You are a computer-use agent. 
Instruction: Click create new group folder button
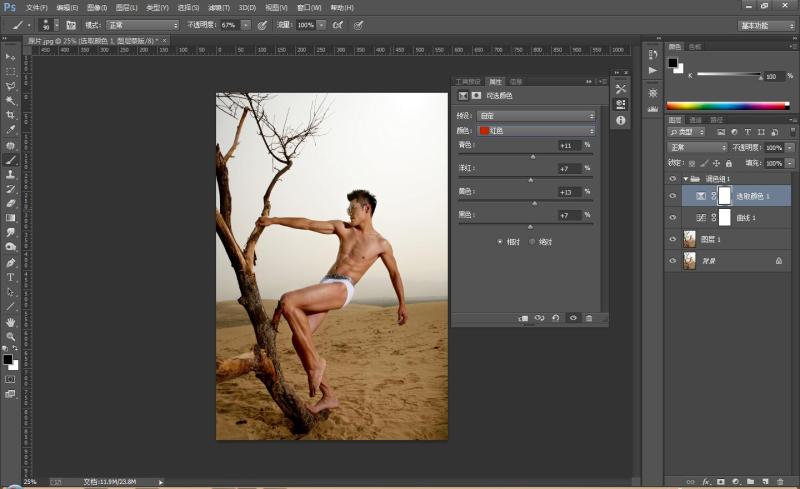[x=751, y=481]
